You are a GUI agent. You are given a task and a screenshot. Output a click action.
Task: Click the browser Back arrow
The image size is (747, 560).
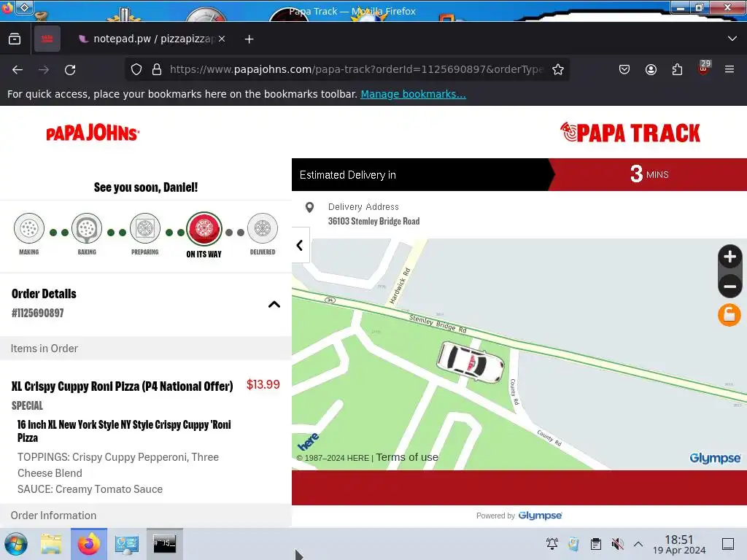tap(18, 69)
